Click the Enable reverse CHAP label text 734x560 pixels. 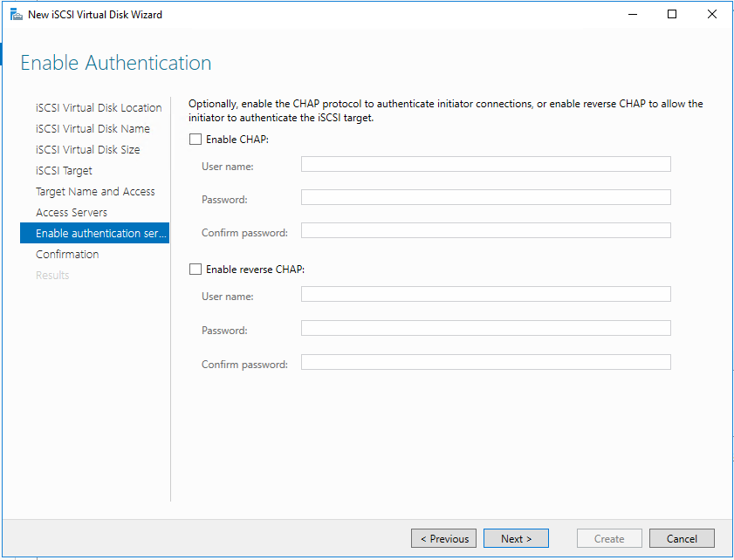click(x=255, y=270)
